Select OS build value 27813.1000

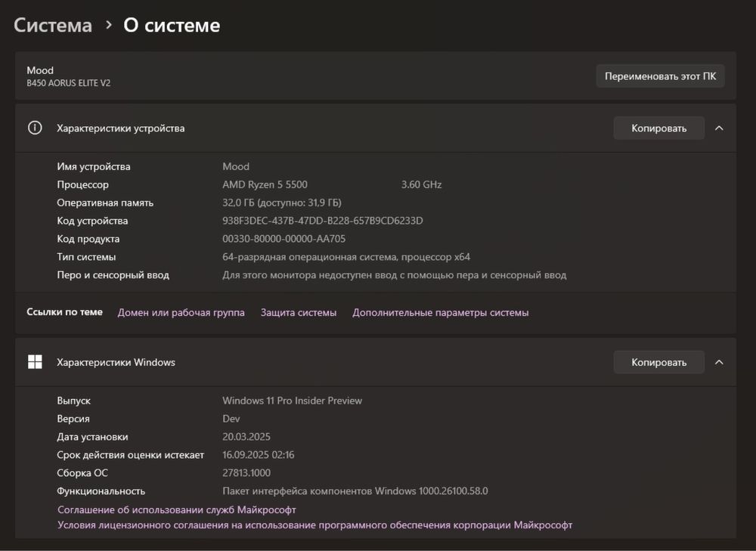(246, 473)
